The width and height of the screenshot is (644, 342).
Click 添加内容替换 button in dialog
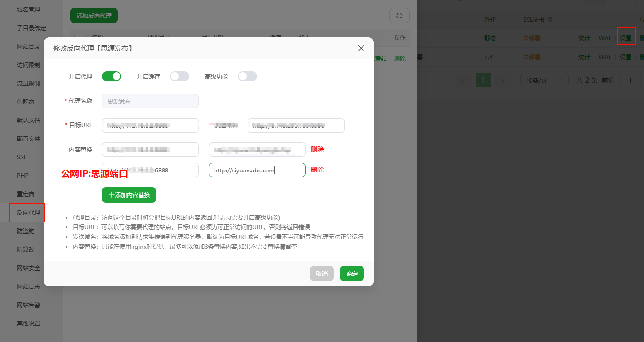[129, 195]
